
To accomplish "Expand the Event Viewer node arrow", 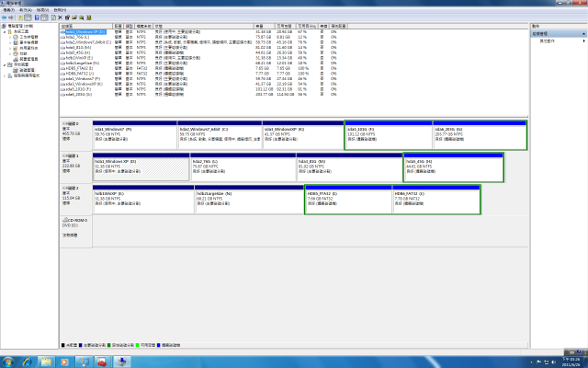I will (10, 43).
